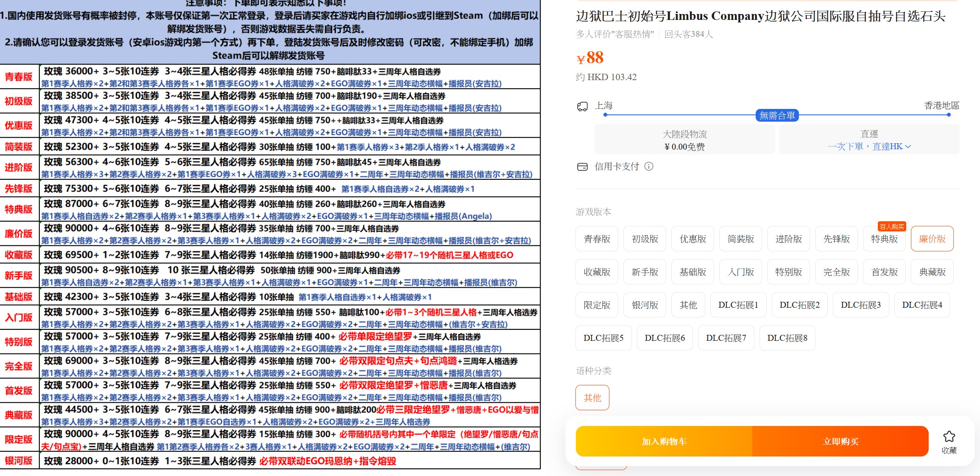This screenshot has height=476, width=980.
Task: Click the 限定版 row label in table
Action: (x=19, y=440)
